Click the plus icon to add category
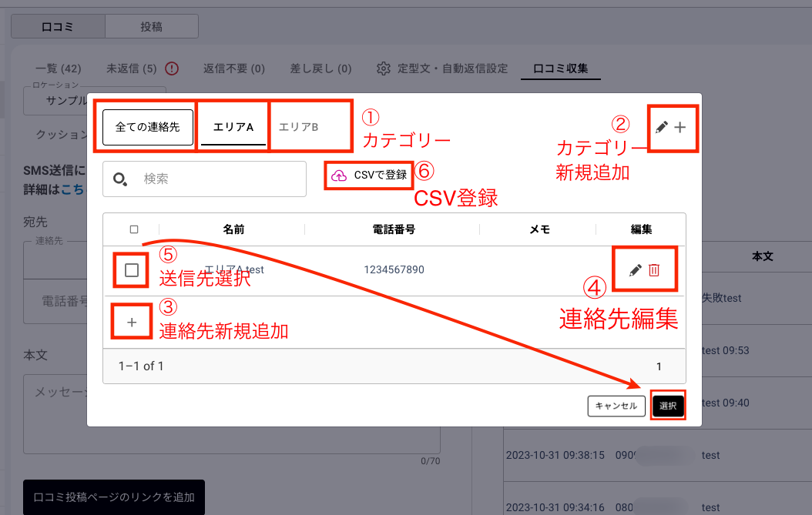Image resolution: width=812 pixels, height=515 pixels. [x=679, y=128]
